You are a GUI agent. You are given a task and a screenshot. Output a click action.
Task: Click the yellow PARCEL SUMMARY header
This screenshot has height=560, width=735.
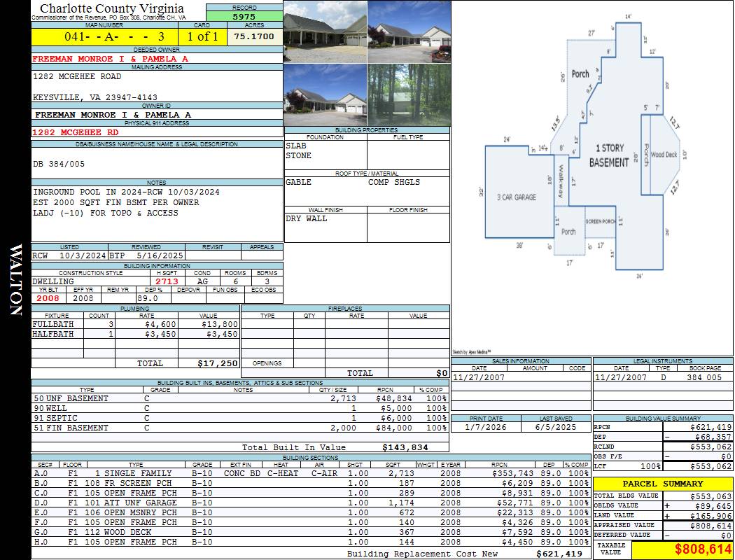point(662,484)
